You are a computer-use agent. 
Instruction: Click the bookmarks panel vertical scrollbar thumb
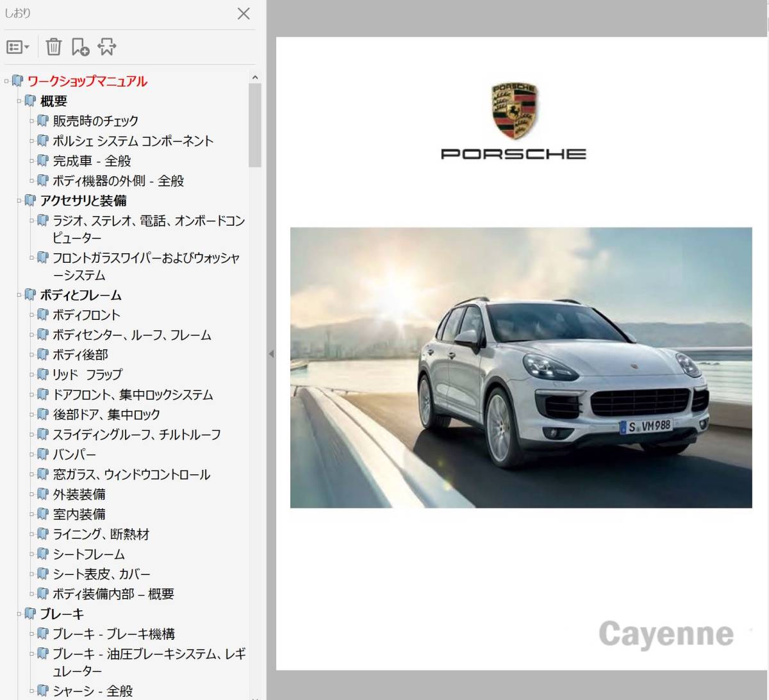255,126
